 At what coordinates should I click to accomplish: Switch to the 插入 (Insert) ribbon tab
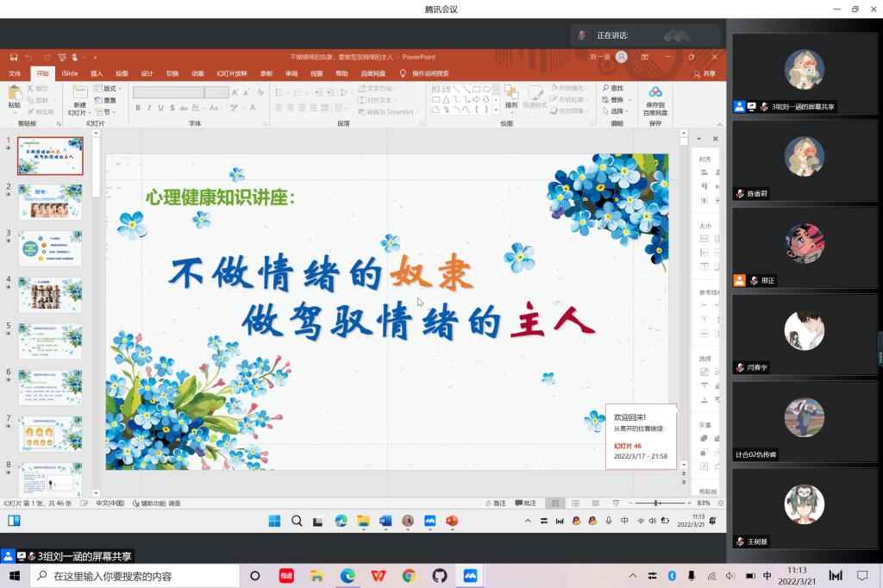coord(97,73)
